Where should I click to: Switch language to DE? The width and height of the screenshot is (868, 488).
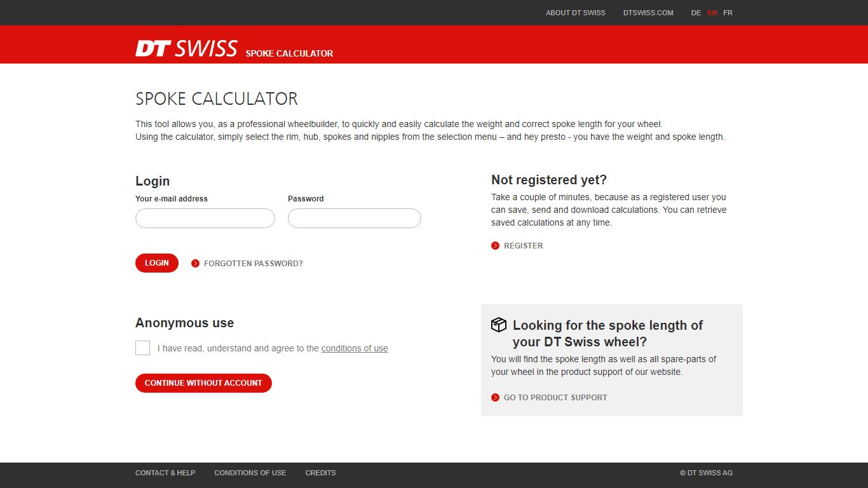[x=696, y=13]
